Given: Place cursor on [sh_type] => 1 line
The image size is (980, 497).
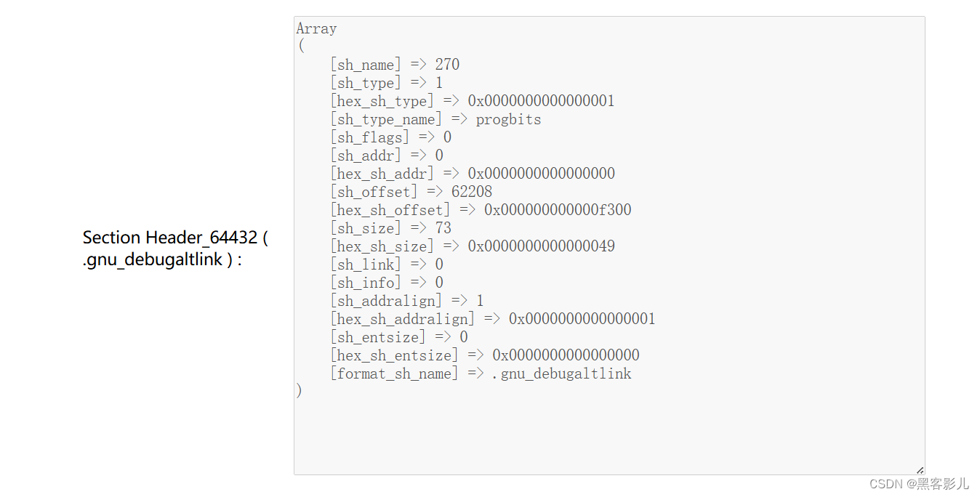Looking at the screenshot, I should [x=385, y=83].
